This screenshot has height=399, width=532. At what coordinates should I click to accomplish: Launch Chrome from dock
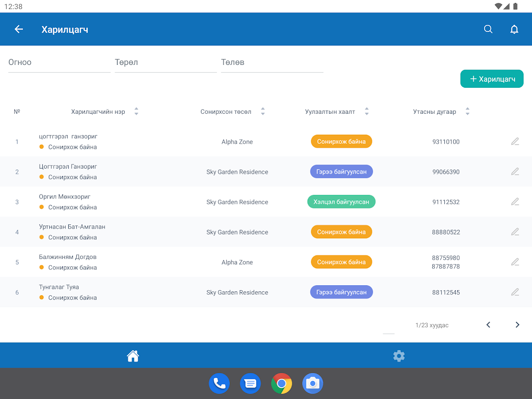(282, 384)
